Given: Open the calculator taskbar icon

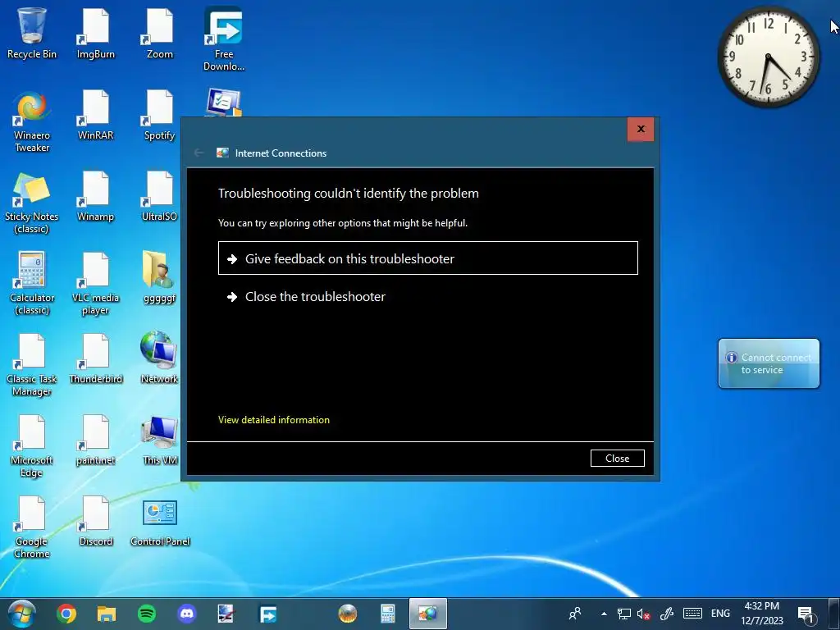Looking at the screenshot, I should coord(388,614).
